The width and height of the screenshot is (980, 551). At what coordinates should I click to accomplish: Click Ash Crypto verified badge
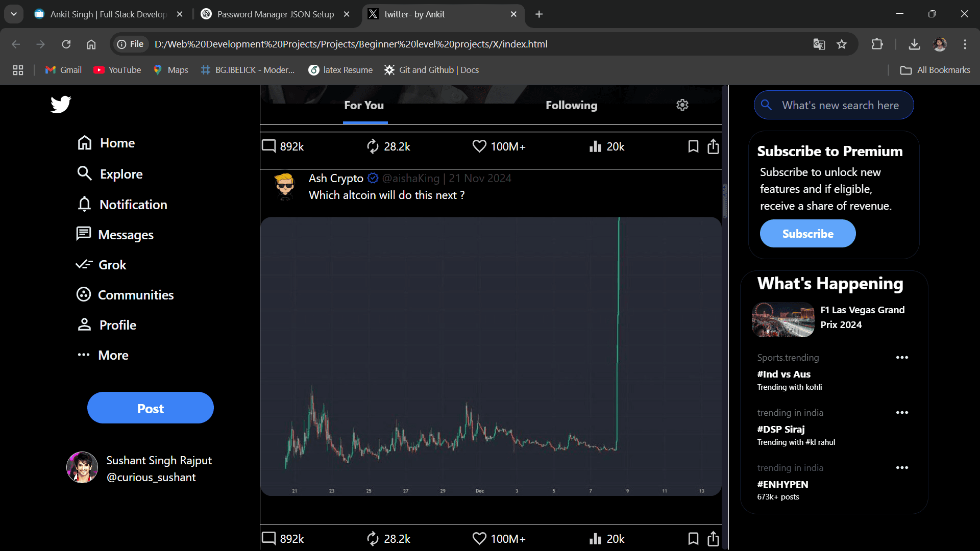point(373,178)
